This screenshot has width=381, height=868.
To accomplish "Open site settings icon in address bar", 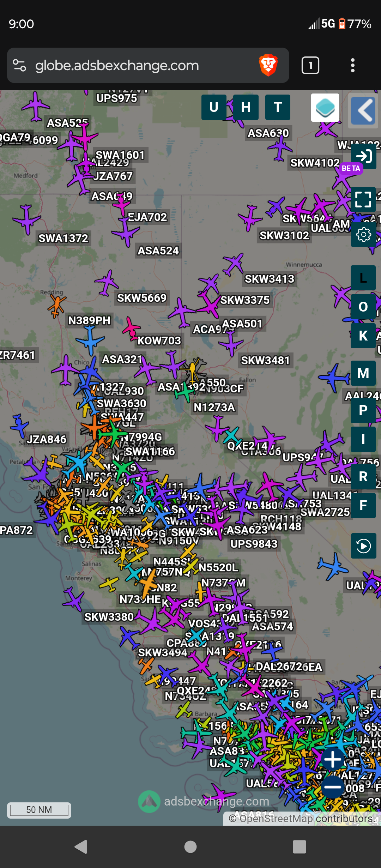I will tap(19, 65).
